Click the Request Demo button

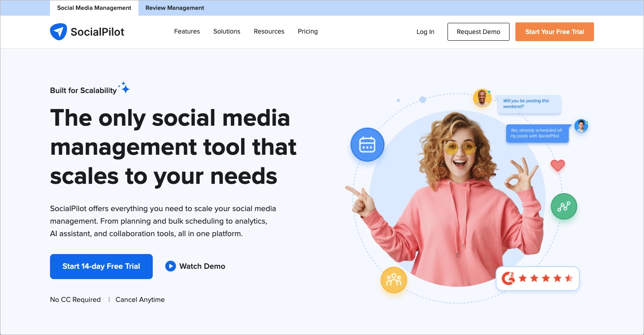click(478, 31)
